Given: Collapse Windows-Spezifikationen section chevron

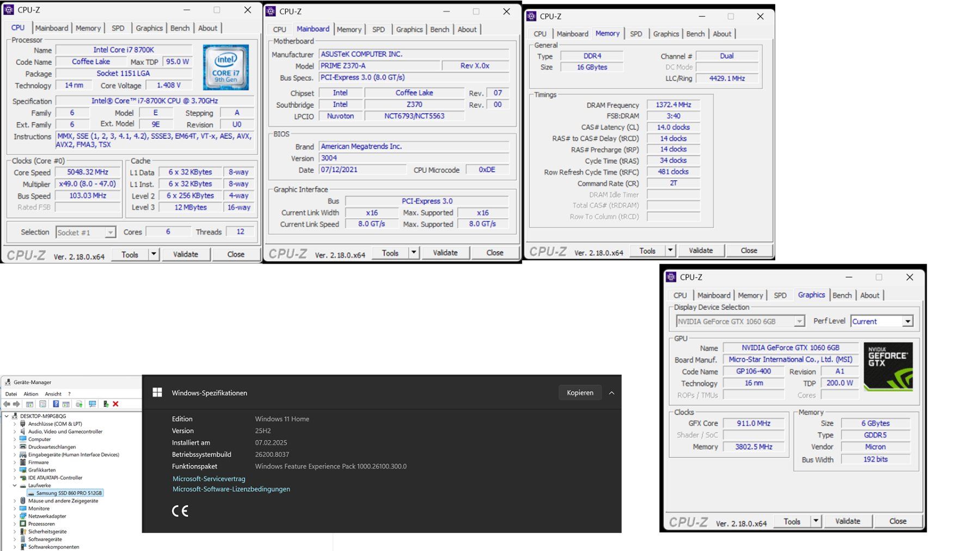Looking at the screenshot, I should [611, 393].
